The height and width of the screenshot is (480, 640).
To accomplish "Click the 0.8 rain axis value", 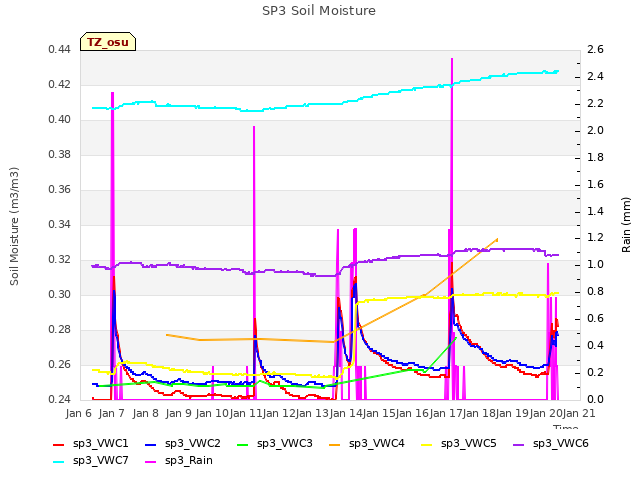I will [595, 292].
